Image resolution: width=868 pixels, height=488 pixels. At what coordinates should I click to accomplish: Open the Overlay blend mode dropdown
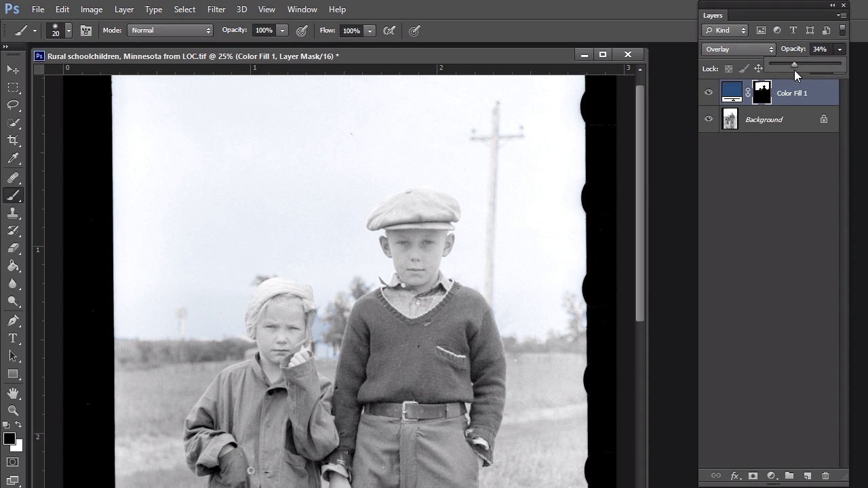point(738,49)
